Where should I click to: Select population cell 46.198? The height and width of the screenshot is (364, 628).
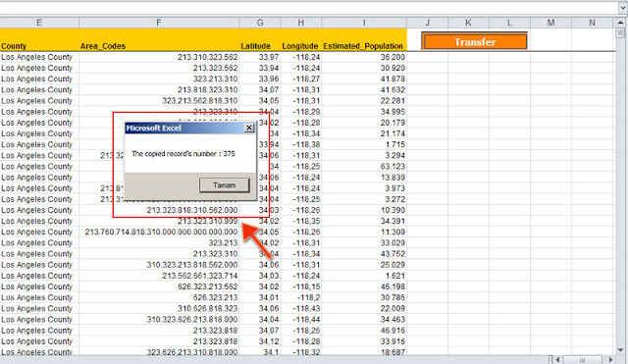(x=364, y=286)
